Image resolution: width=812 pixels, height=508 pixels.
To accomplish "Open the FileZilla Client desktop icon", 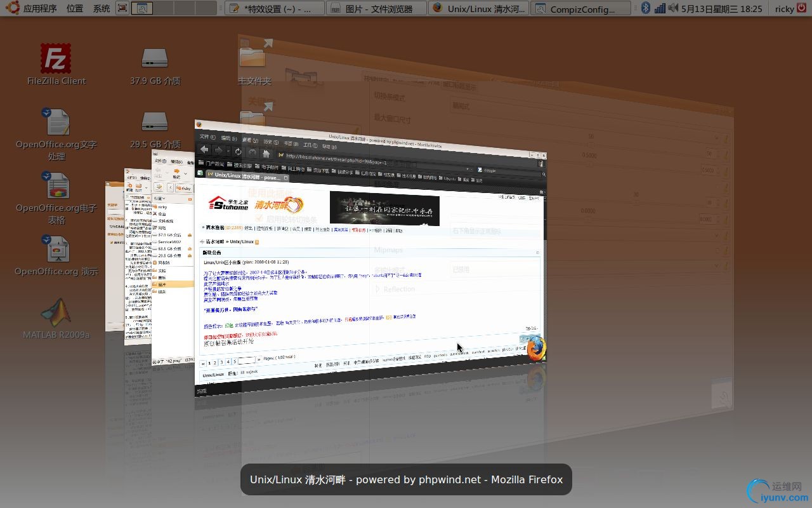I will (x=56, y=63).
